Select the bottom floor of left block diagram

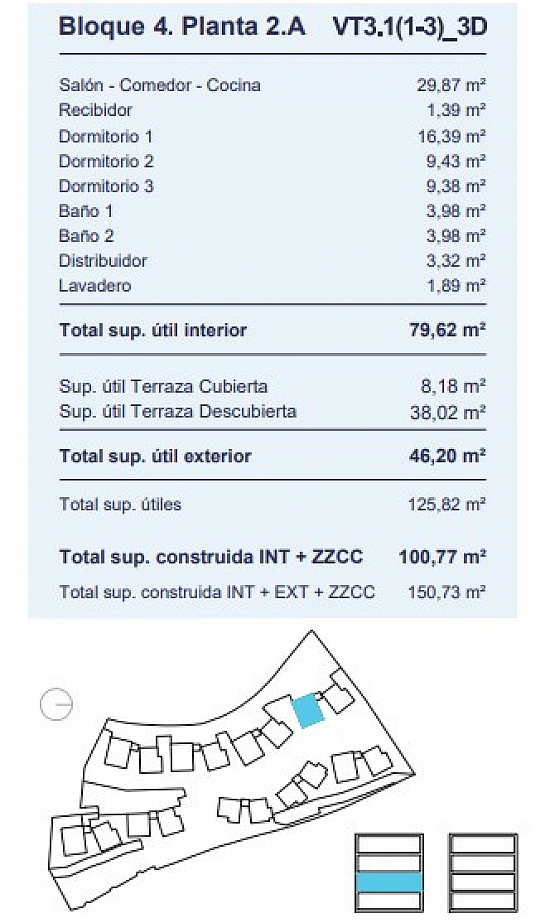(389, 901)
